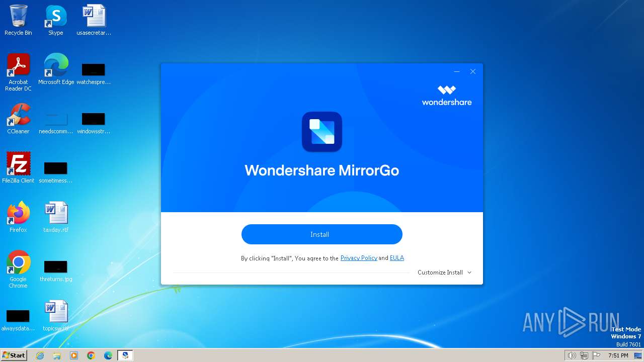This screenshot has width=644, height=362.
Task: Open the Privacy Policy link
Action: coord(359,258)
